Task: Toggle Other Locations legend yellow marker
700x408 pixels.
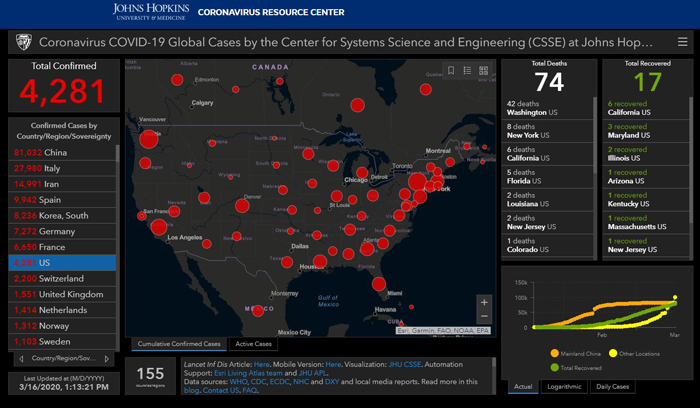Action: point(613,354)
